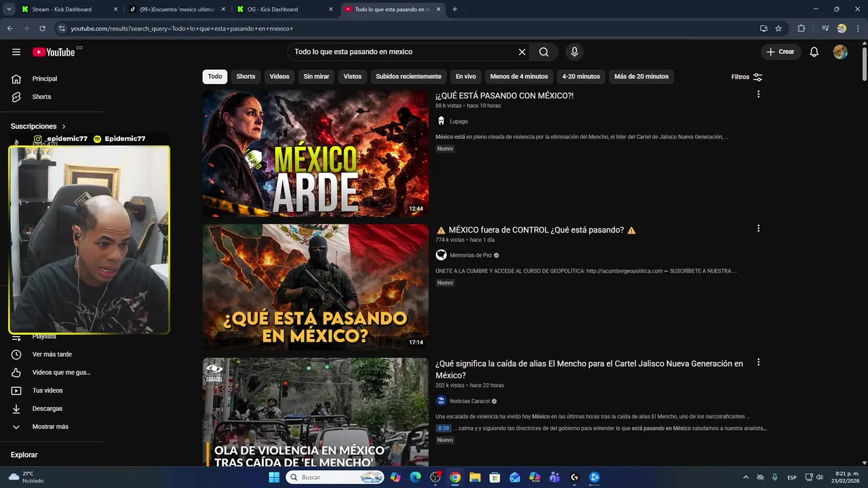Open Windows Start menu

click(x=274, y=477)
